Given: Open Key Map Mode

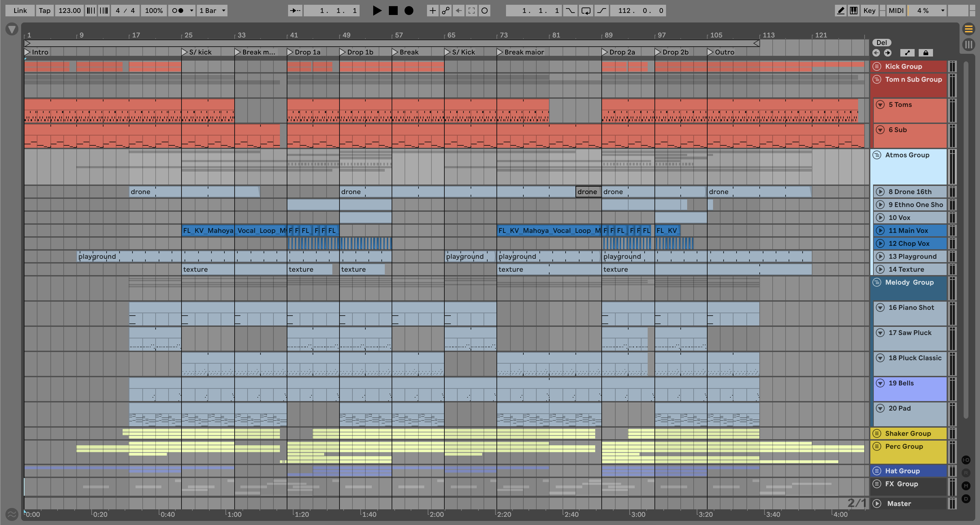Looking at the screenshot, I should (x=869, y=11).
